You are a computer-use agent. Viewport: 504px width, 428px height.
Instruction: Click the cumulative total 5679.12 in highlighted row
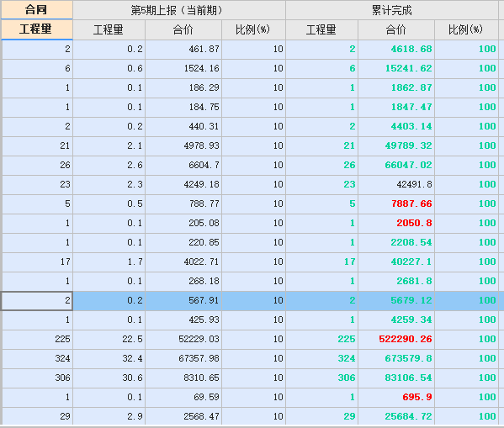click(396, 300)
